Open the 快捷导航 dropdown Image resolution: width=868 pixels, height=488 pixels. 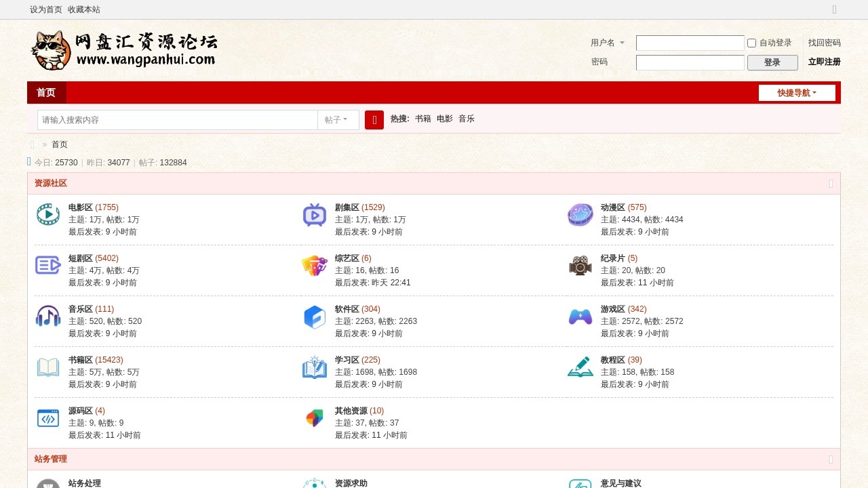pos(797,93)
